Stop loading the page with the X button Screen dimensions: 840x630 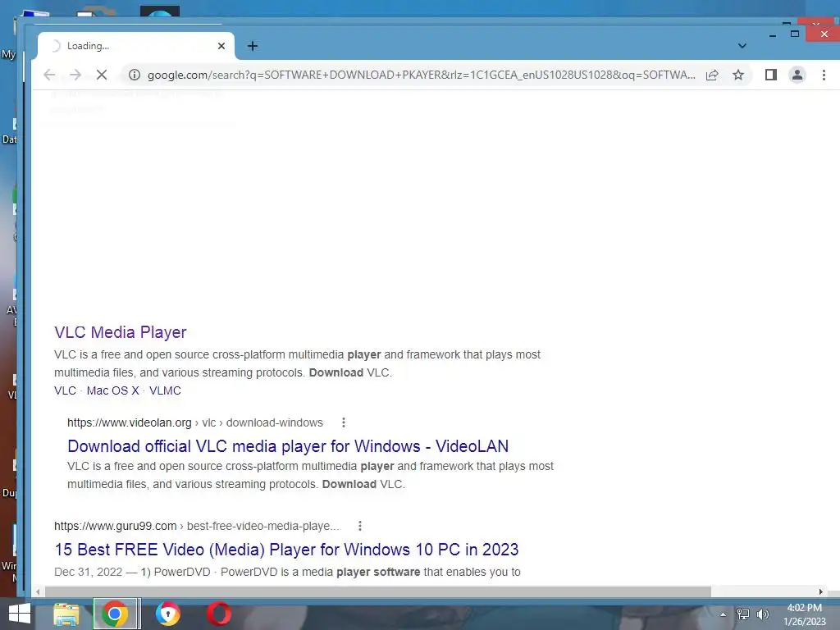tap(101, 75)
